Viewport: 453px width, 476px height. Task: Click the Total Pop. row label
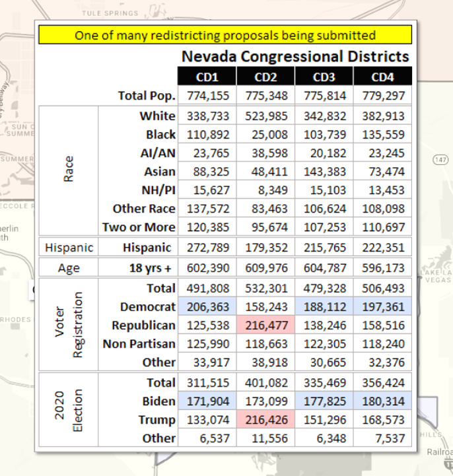coord(147,96)
